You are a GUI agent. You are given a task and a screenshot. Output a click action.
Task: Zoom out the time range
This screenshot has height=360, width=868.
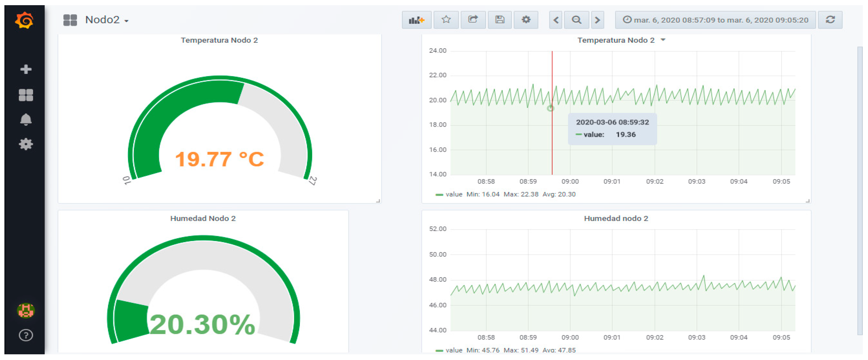[x=576, y=20]
